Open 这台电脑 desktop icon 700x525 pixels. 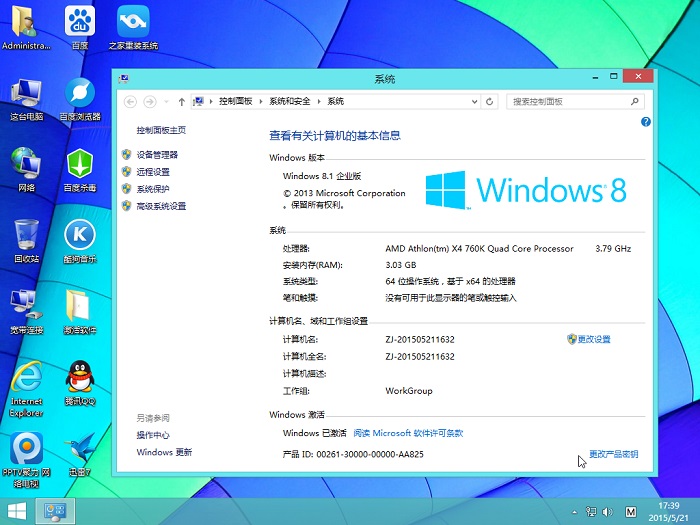click(26, 99)
